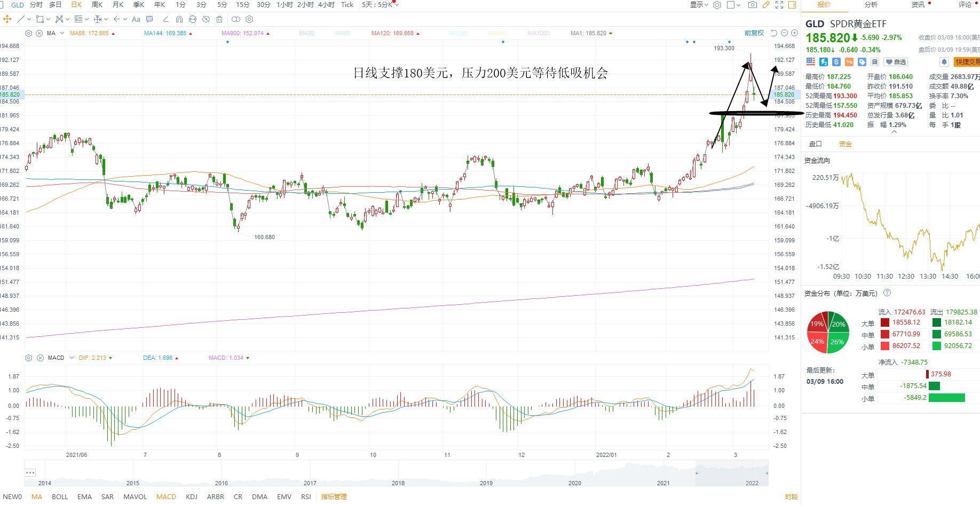
Task: Click the sync drawings icon
Action: point(193,19)
